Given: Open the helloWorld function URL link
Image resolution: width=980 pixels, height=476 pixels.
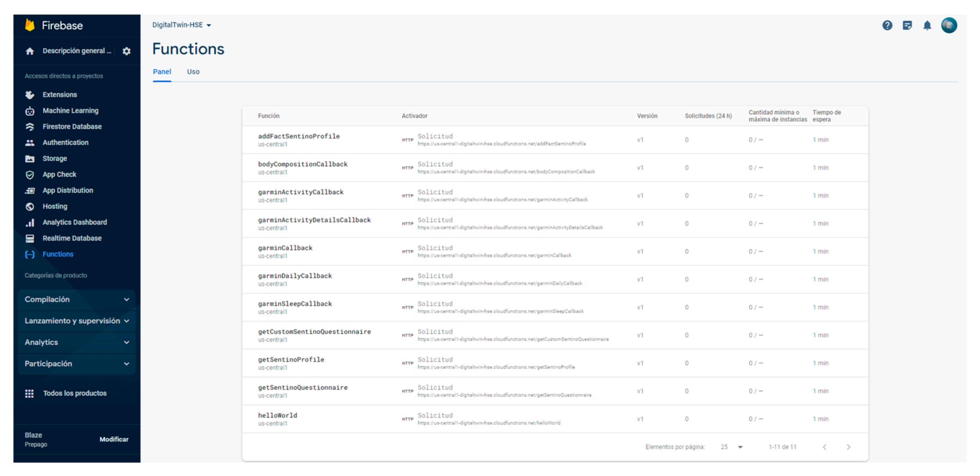Looking at the screenshot, I should 489,423.
